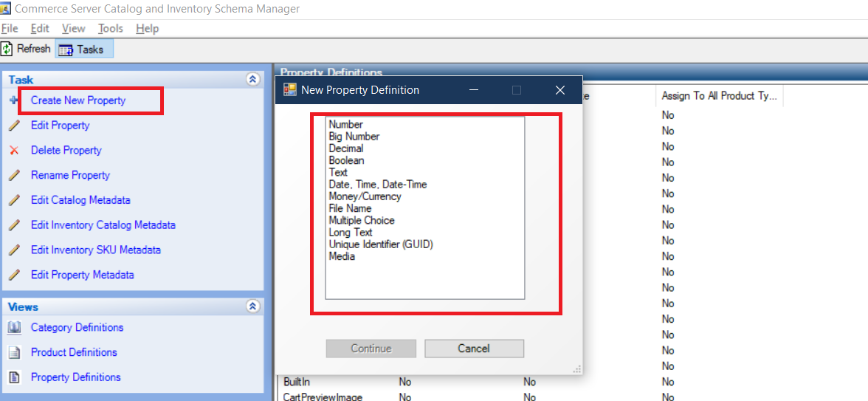Open the View menu
Viewport: 868px width, 401px height.
tap(74, 28)
